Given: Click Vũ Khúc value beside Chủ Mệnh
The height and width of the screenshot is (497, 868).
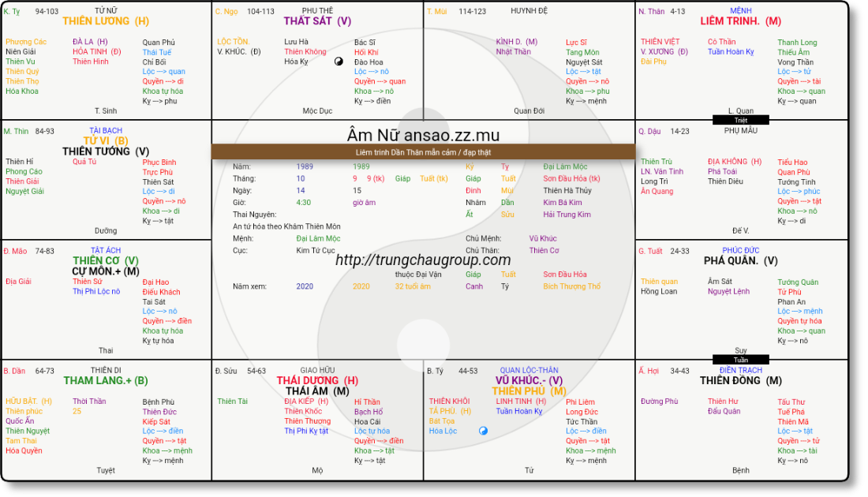Looking at the screenshot, I should pos(543,238).
